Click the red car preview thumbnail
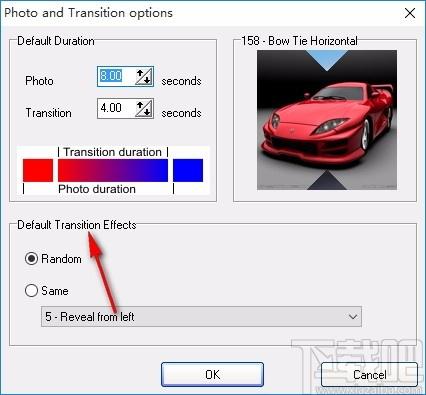This screenshot has height=395, width=426. [327, 120]
